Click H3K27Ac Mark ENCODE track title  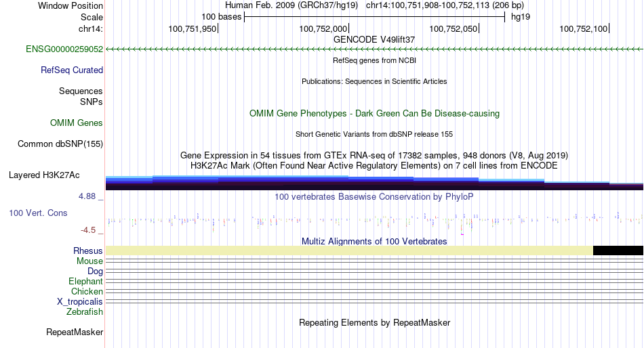coord(374,166)
